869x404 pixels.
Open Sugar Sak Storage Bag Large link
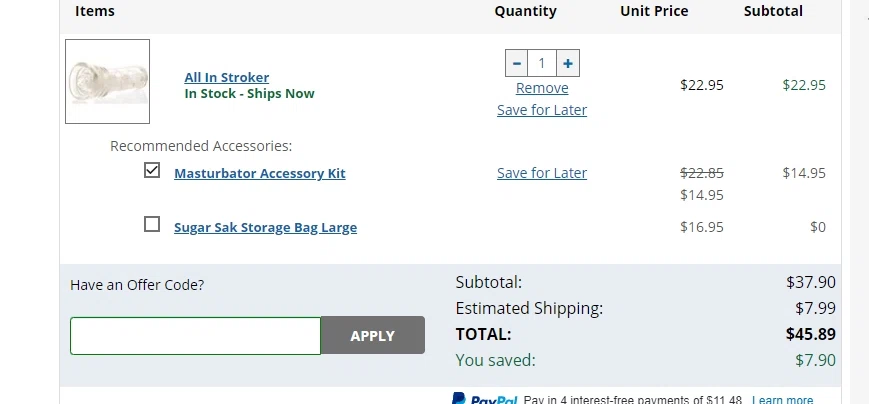265,228
